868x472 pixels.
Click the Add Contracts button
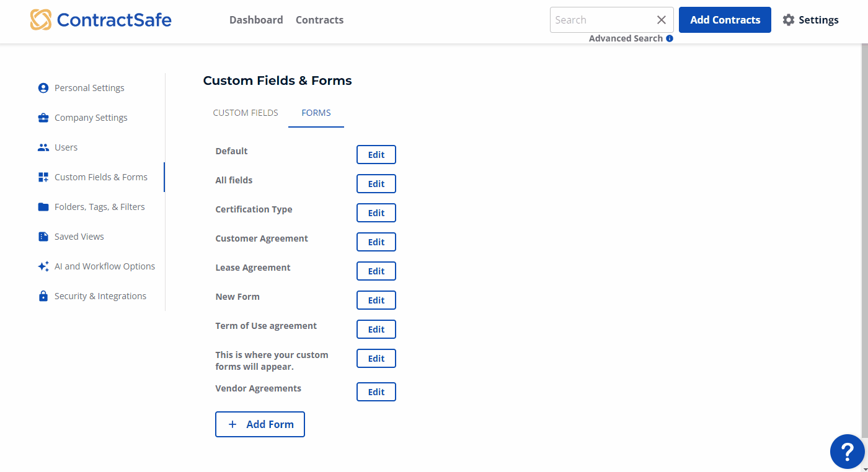coord(725,19)
